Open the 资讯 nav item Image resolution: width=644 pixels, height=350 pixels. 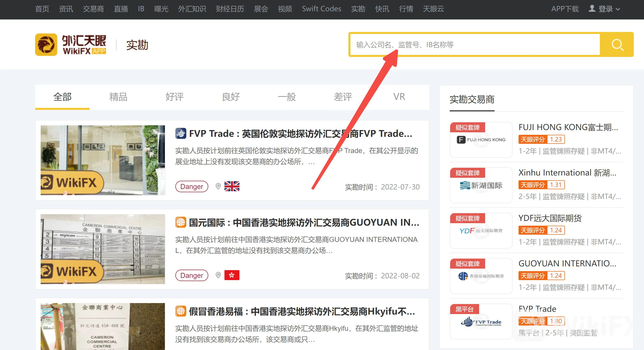pyautogui.click(x=66, y=9)
